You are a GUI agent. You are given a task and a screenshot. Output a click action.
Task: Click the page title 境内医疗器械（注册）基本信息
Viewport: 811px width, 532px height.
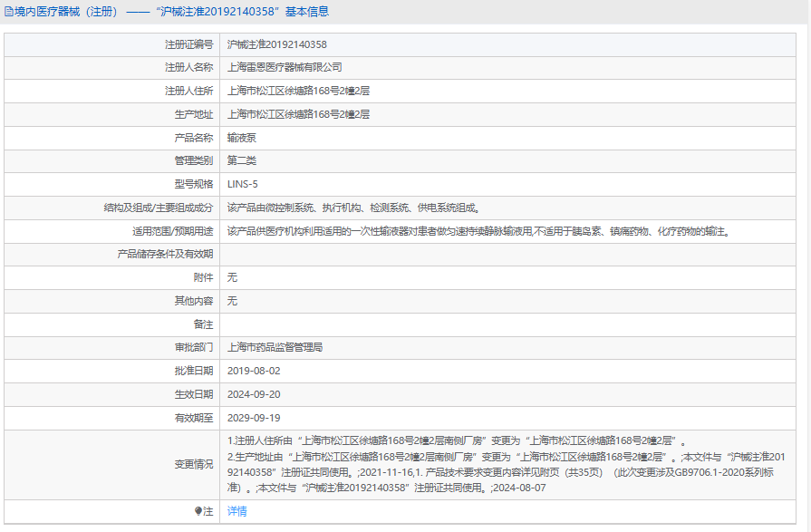[x=172, y=12]
